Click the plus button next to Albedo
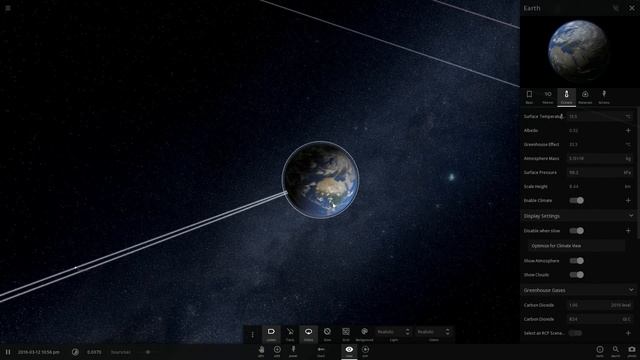640x360 pixels. click(x=628, y=131)
